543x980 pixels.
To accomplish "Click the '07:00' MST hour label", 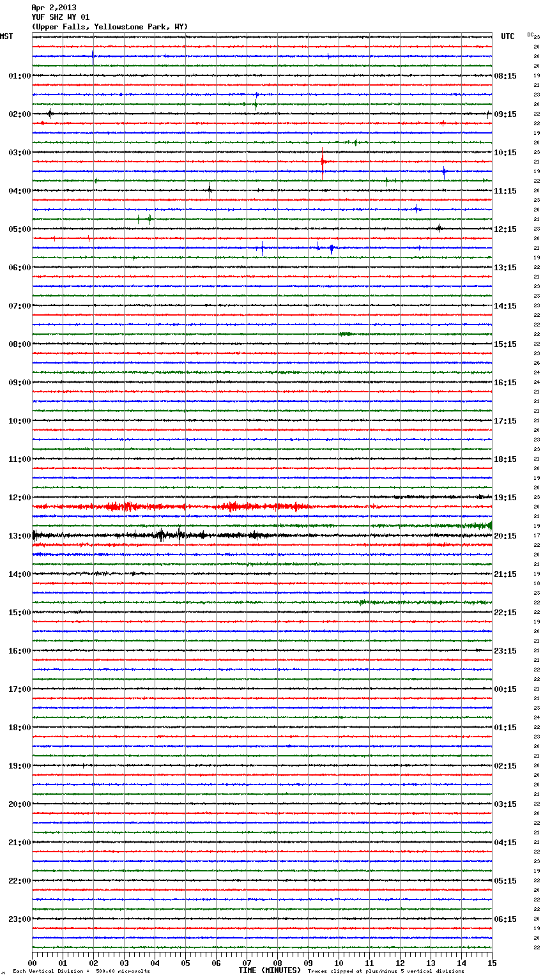I will pos(20,306).
